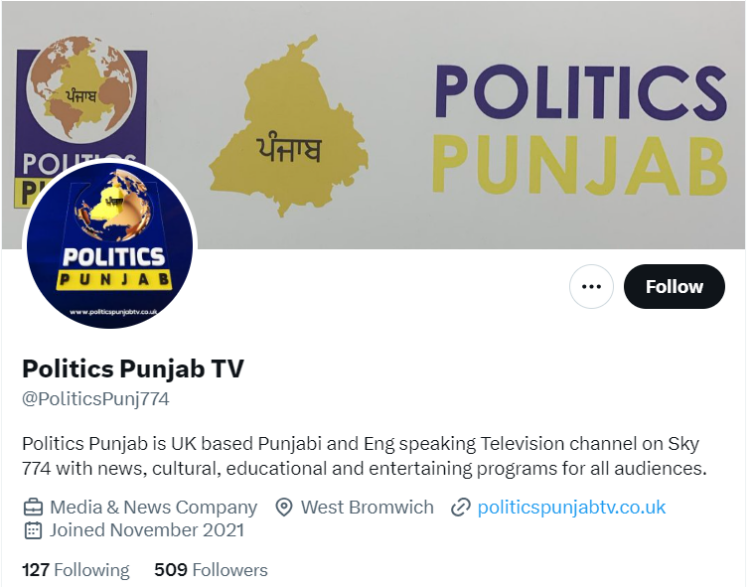Click the @PoliticsPunj774 handle

95,399
